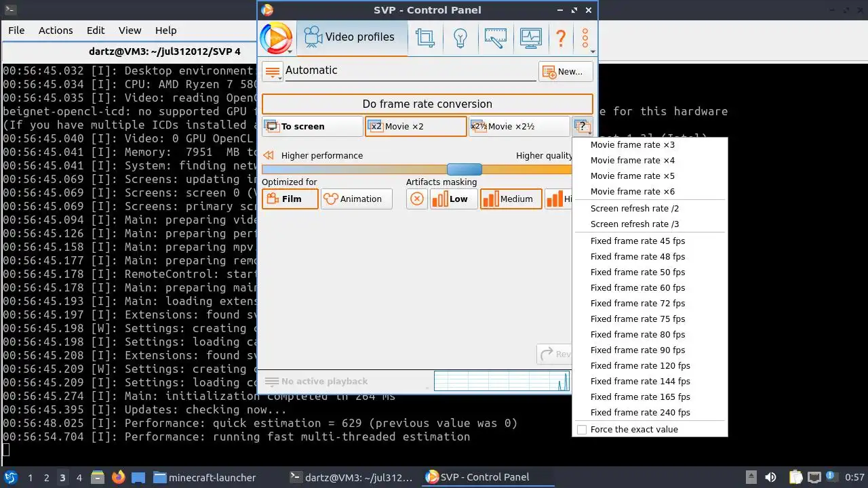The image size is (868, 488).
Task: Choose Fixed frame rate 90 fps
Action: point(650,350)
